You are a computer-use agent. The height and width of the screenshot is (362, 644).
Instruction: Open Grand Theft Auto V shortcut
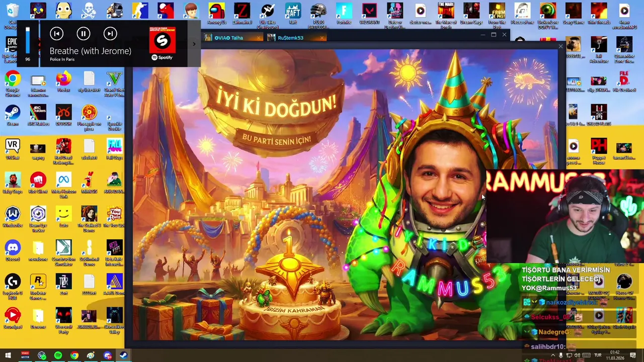coord(114,84)
